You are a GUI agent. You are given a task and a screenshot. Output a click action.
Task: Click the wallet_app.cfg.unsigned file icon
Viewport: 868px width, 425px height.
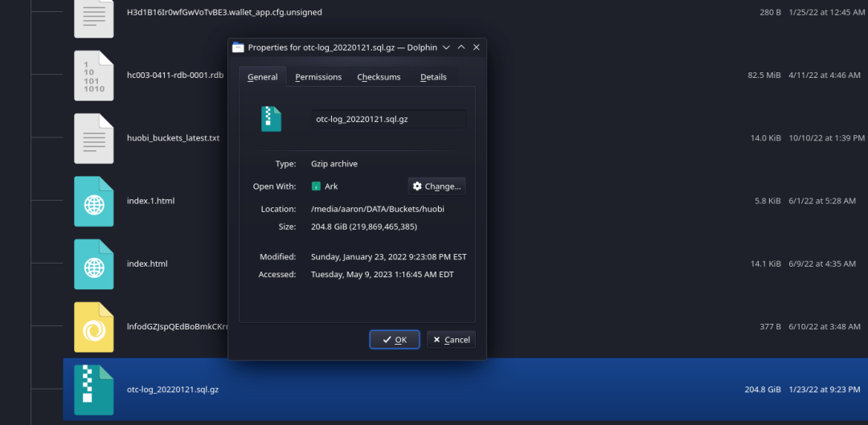pos(94,16)
